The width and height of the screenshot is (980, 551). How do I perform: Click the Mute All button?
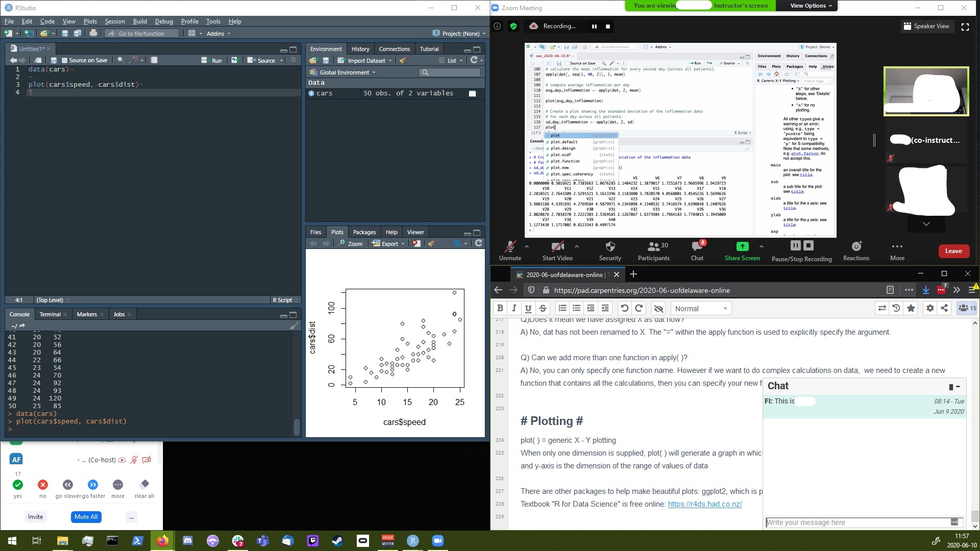click(85, 516)
